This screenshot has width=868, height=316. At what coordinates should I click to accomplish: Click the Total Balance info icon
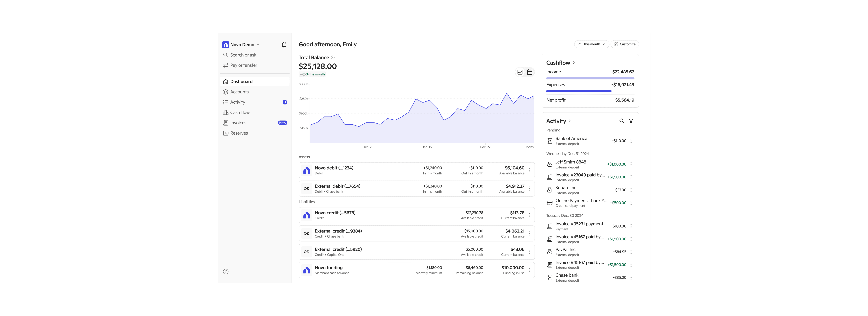coord(333,58)
